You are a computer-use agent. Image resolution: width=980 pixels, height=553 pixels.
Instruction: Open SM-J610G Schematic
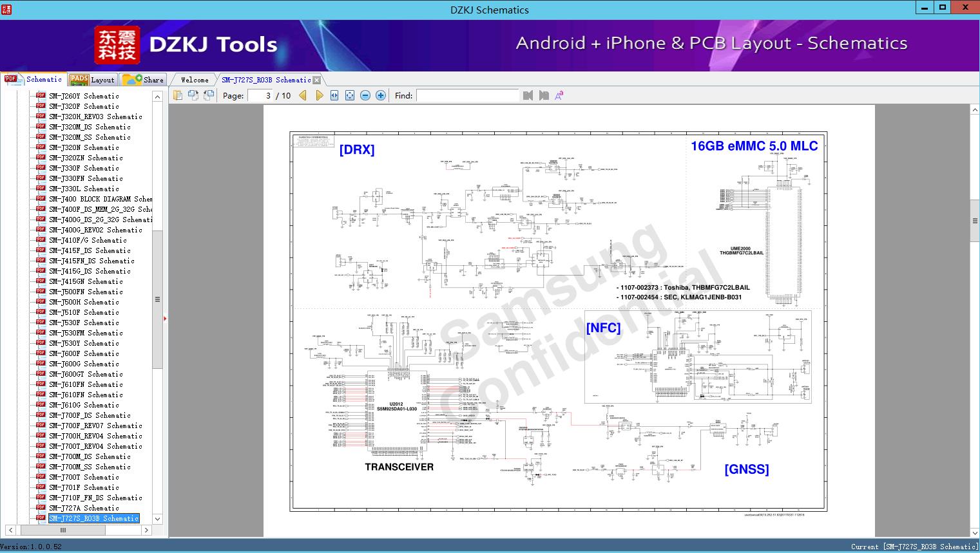(84, 405)
